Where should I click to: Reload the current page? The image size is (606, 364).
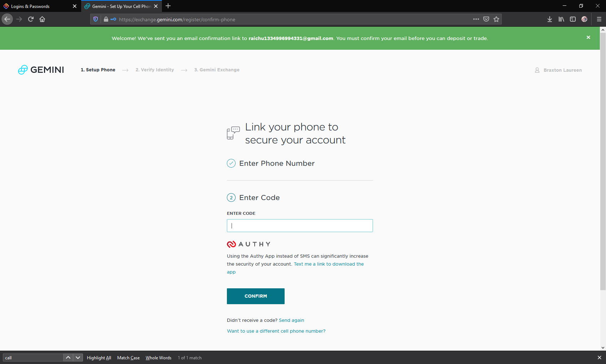point(31,19)
